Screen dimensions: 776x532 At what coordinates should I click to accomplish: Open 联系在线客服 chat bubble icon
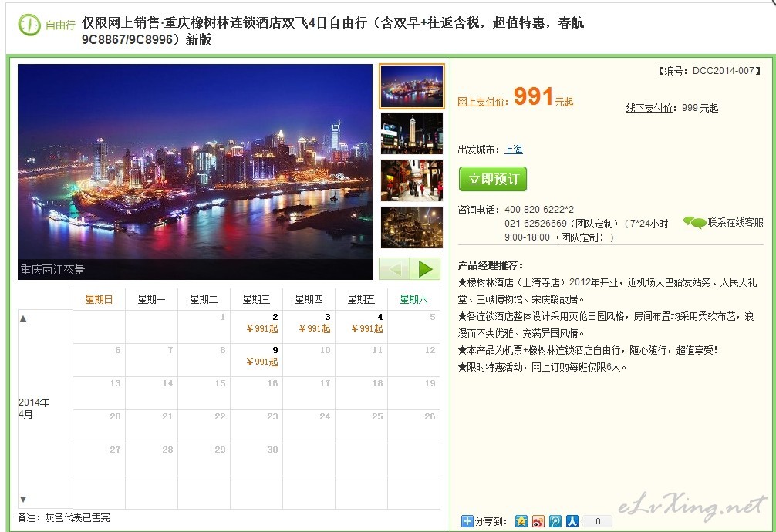[x=694, y=223]
